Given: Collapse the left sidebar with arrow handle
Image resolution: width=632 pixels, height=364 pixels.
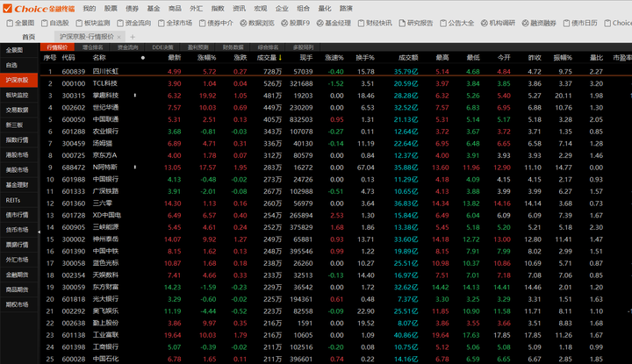Looking at the screenshot, I should pyautogui.click(x=39, y=232).
